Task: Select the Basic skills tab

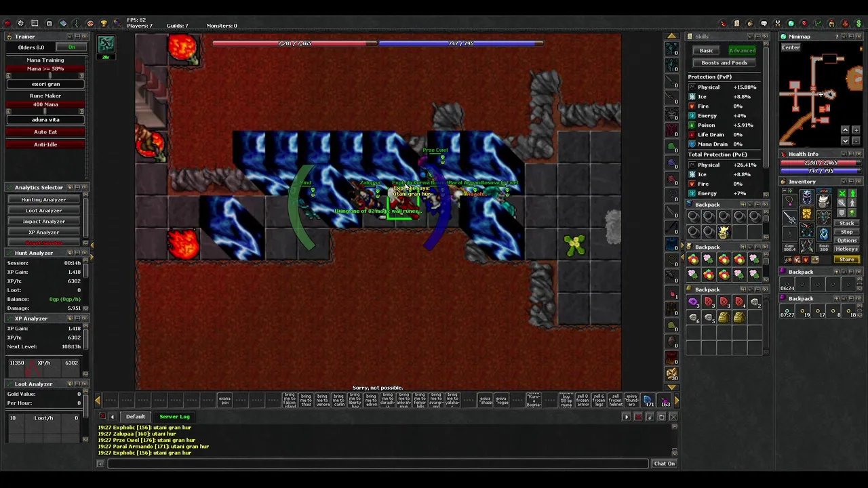Action: pyautogui.click(x=707, y=51)
